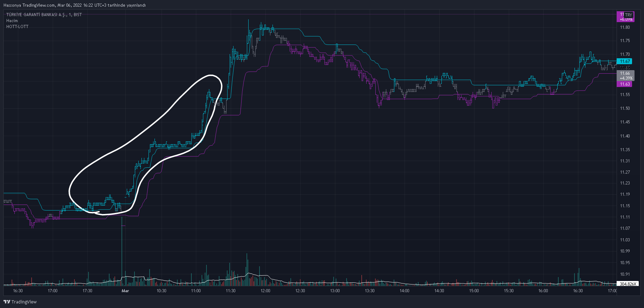Click the 11.55 price axis label
This screenshot has width=644, height=308.
coord(625,95)
